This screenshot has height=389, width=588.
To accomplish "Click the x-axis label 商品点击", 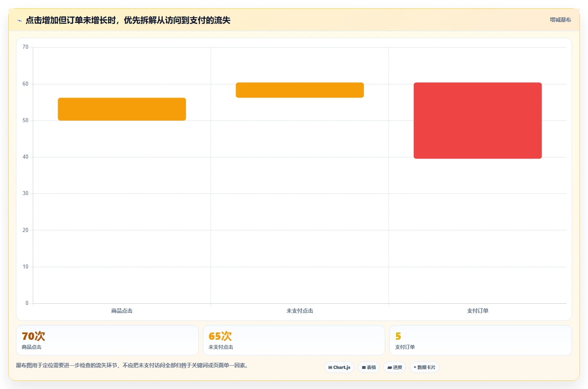I will click(122, 311).
